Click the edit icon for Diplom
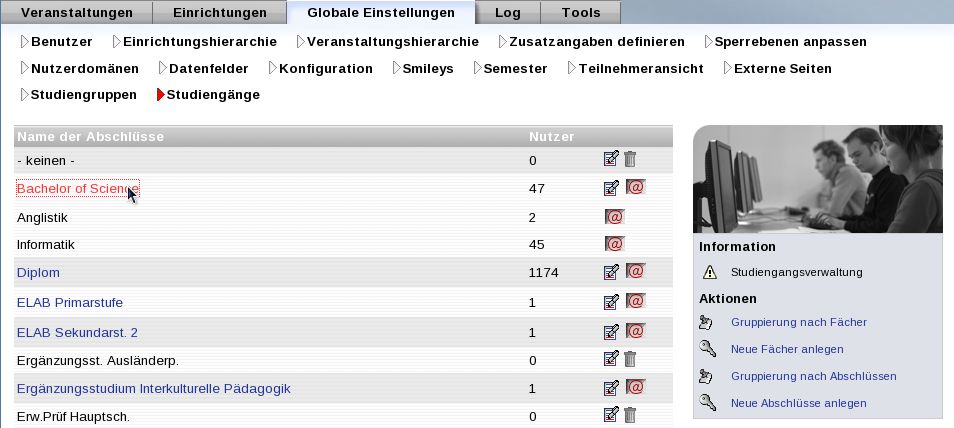Screen dimensions: 954x428 pos(611,272)
